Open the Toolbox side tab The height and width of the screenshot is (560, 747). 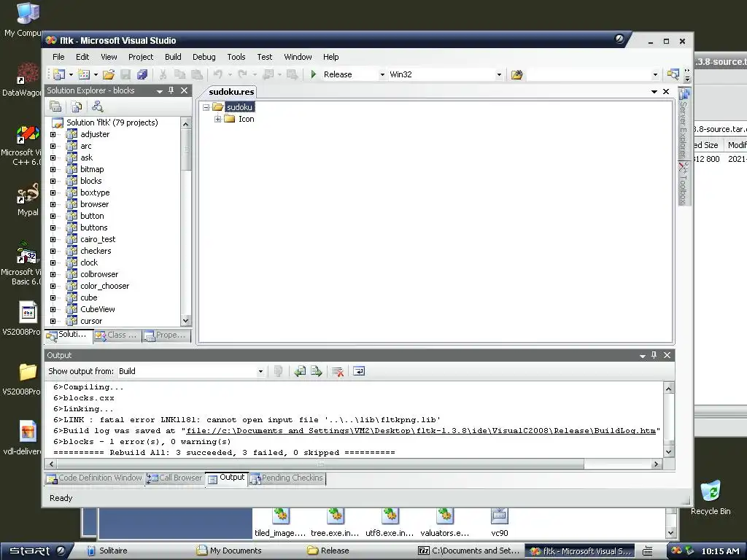pyautogui.click(x=684, y=183)
